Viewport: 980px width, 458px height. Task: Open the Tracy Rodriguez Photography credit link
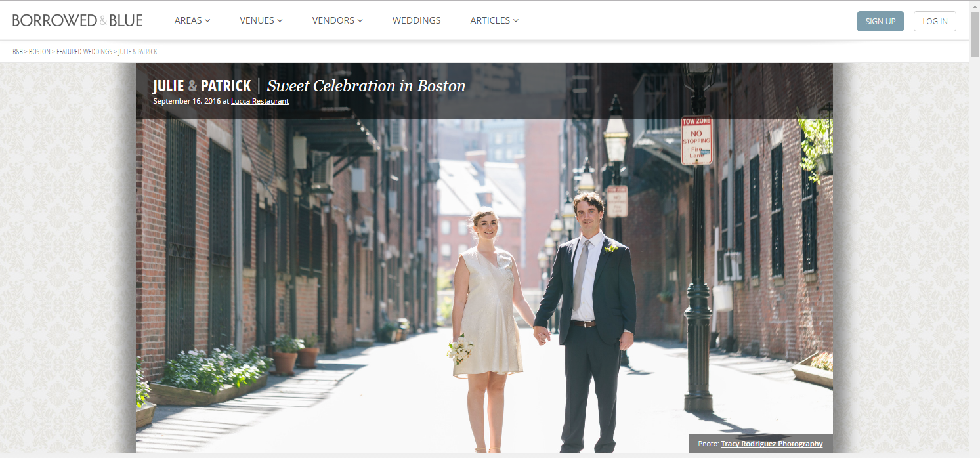(x=772, y=443)
